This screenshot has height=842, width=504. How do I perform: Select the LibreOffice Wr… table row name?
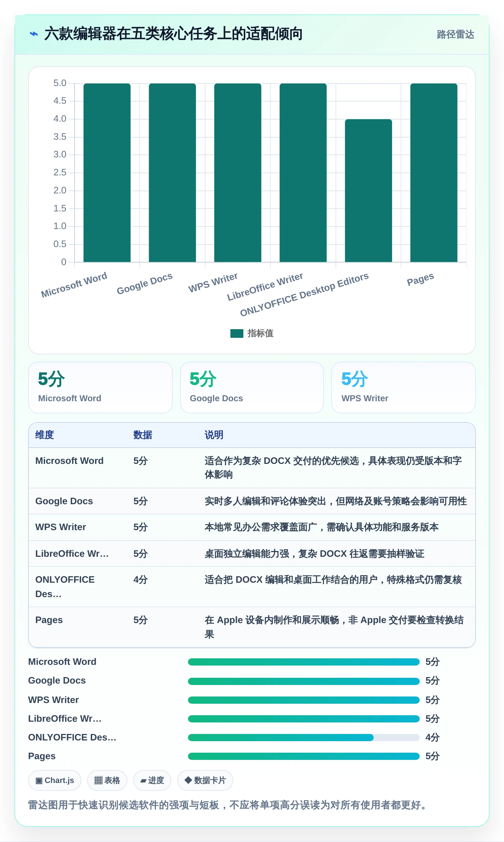pyautogui.click(x=72, y=554)
